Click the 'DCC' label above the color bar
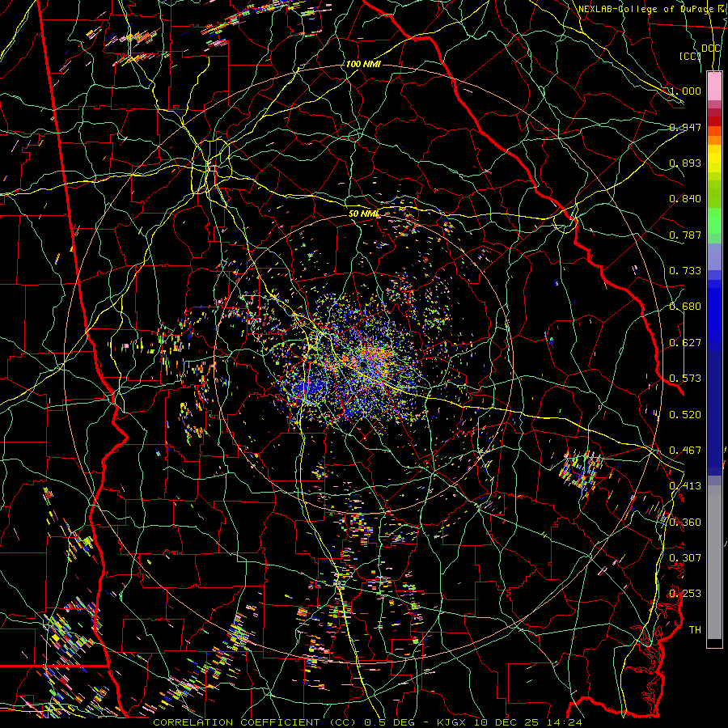Screen dimensions: 728x728 pos(711,49)
